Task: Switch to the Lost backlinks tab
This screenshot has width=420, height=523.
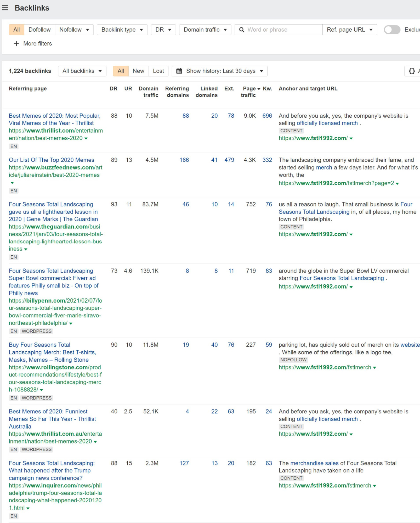Action: [x=158, y=71]
